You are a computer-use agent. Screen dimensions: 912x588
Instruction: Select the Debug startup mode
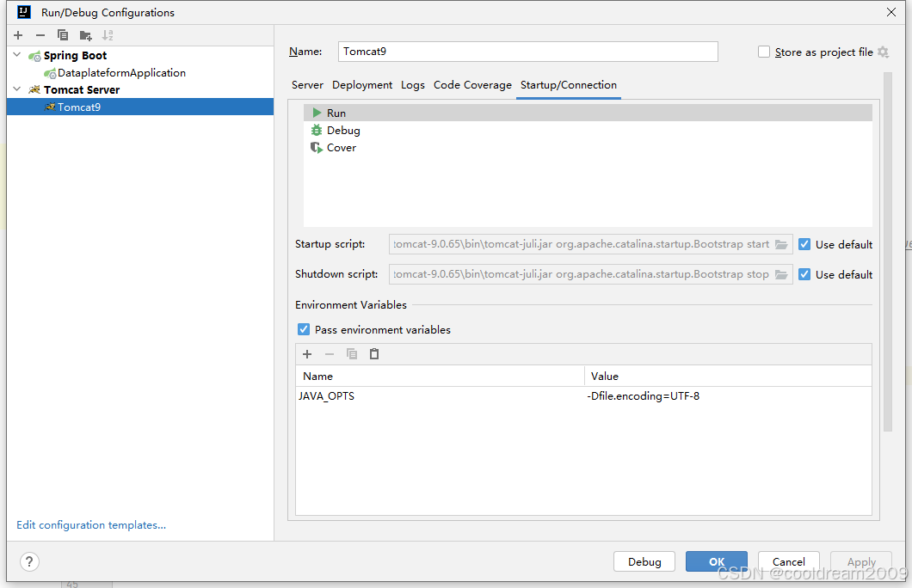pyautogui.click(x=588, y=130)
